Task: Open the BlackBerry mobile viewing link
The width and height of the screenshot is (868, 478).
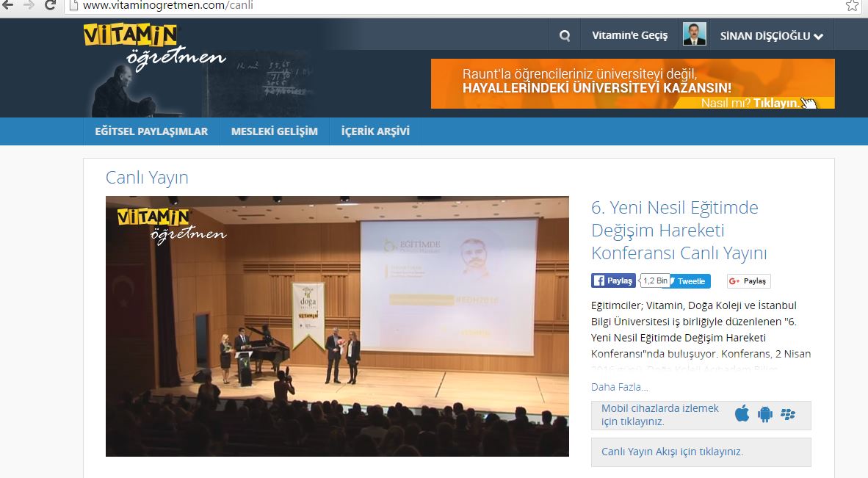Action: (788, 414)
